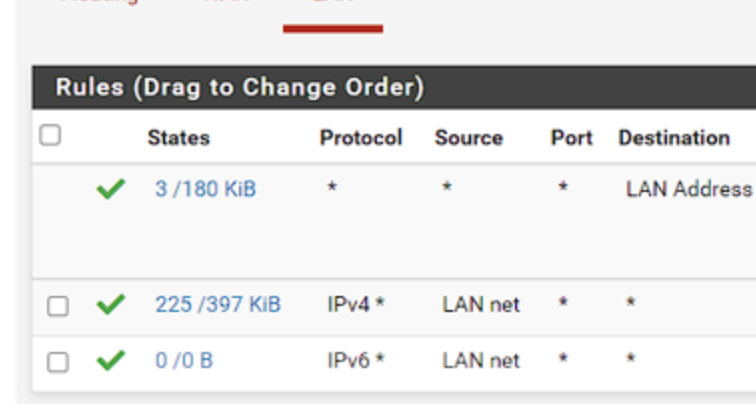Click the Port column header
The height and width of the screenshot is (404, 756).
coord(571,138)
